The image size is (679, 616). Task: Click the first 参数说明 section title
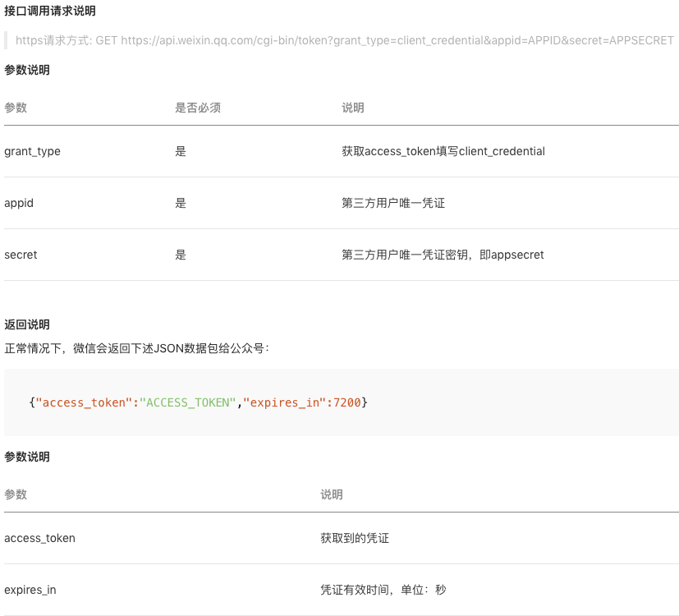coord(24,70)
